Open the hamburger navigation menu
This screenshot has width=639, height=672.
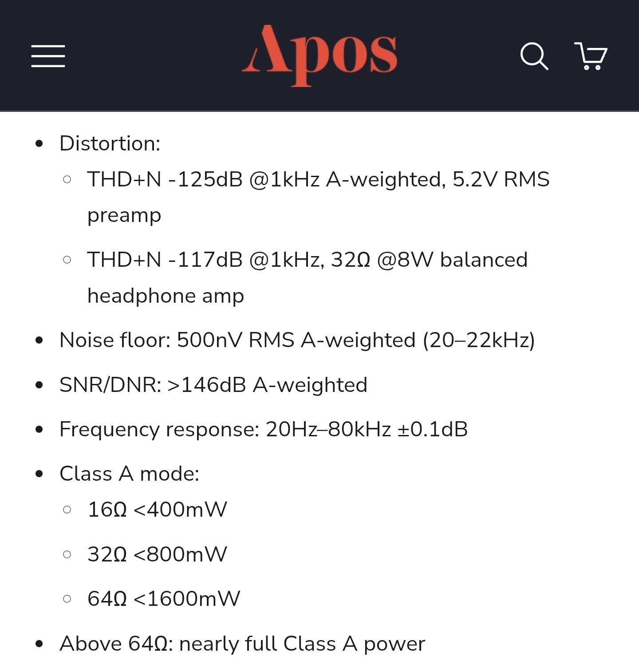pyautogui.click(x=48, y=56)
